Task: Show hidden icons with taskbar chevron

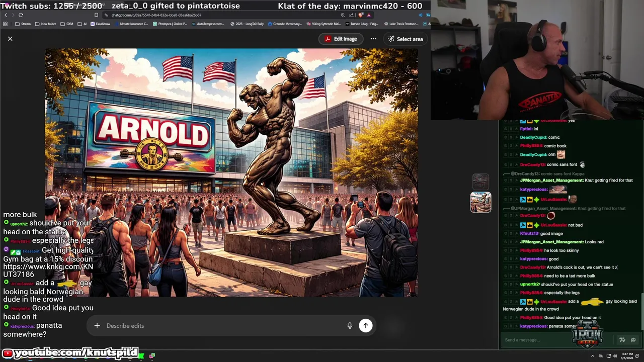Action: coord(593,356)
